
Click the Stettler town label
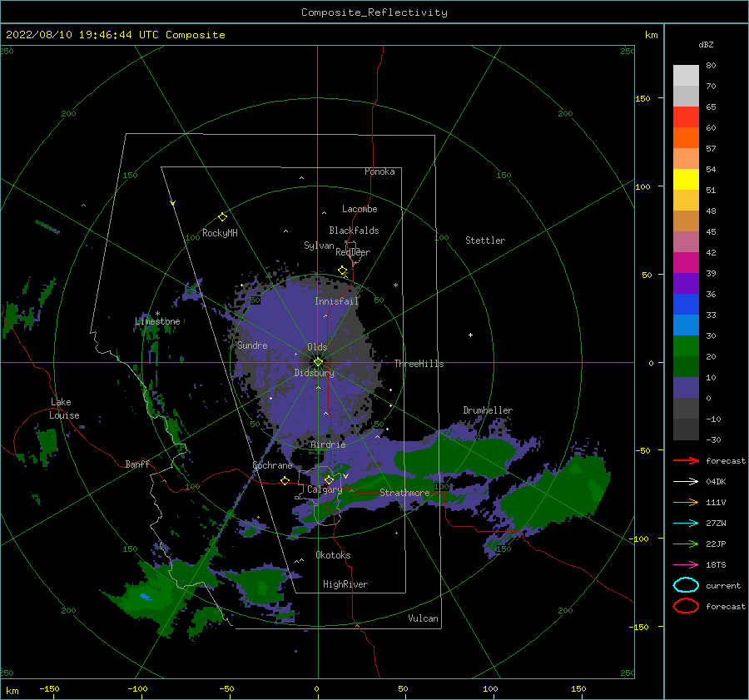[485, 241]
